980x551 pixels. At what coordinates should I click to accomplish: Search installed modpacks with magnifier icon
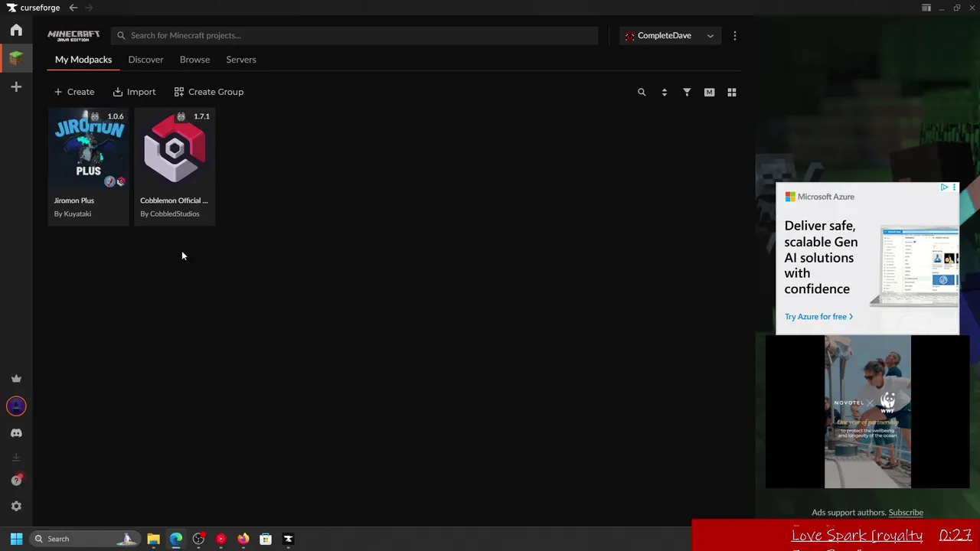pos(642,92)
